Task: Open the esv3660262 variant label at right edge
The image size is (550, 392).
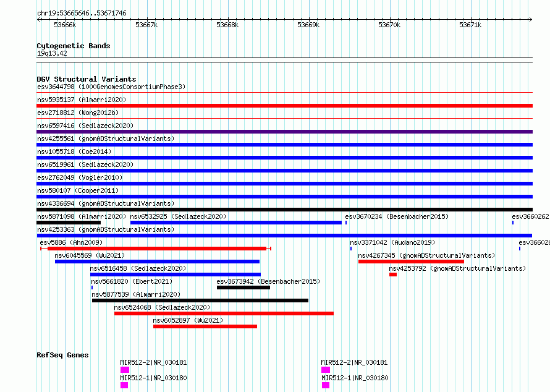Action: 530,216
